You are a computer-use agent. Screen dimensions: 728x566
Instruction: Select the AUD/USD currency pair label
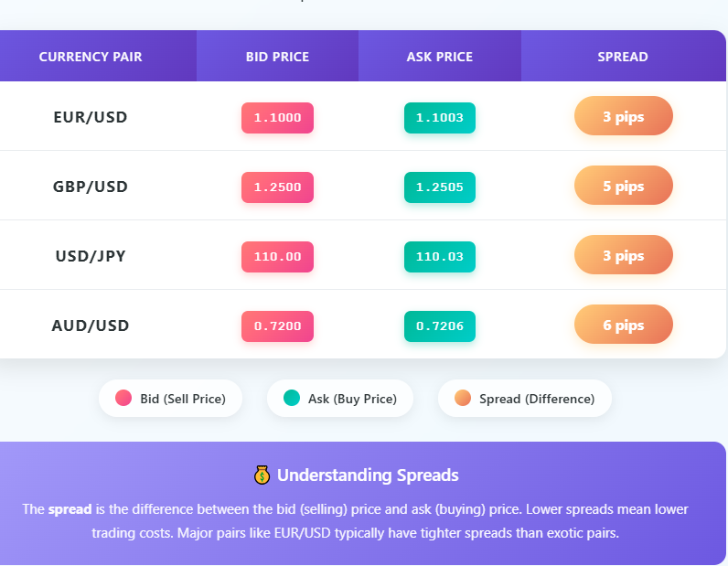91,326
